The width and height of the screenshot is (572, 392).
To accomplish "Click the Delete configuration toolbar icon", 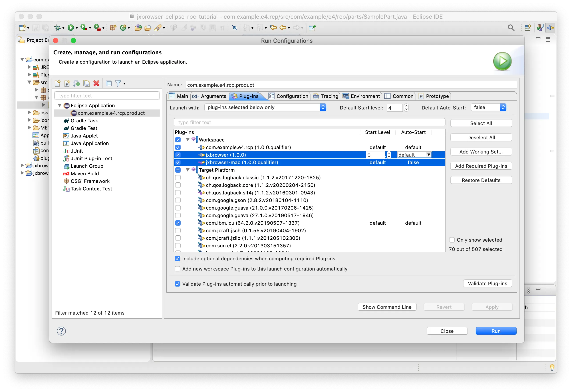I will [97, 83].
